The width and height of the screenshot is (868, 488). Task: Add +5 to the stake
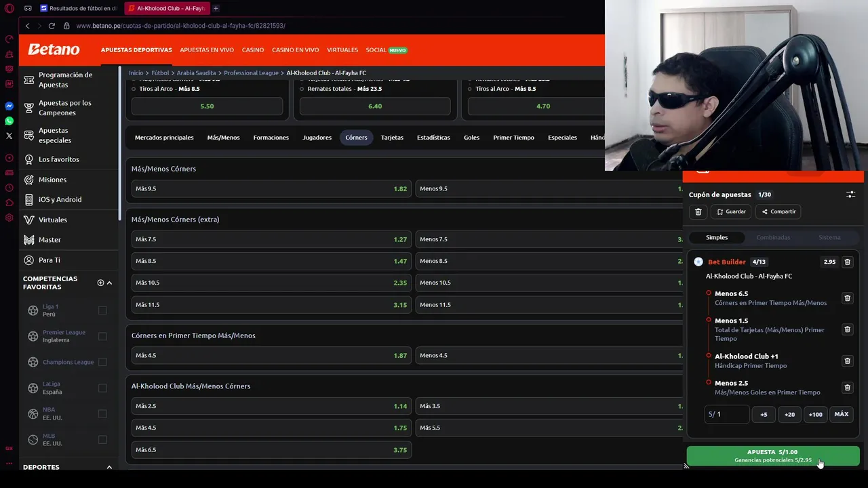764,414
